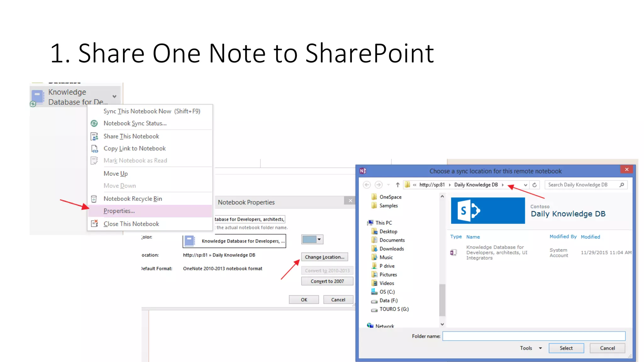Click the Notebook Sync Status icon
The width and height of the screenshot is (644, 362).
[x=94, y=123]
